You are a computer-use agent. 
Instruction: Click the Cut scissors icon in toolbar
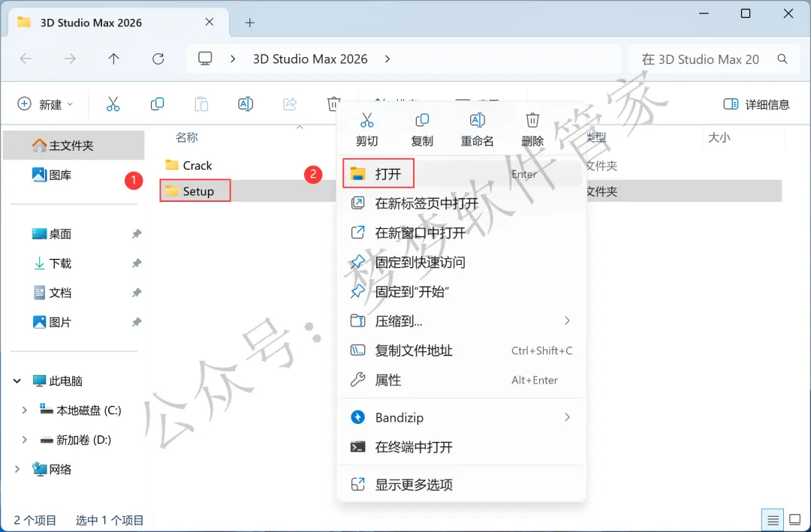(113, 104)
